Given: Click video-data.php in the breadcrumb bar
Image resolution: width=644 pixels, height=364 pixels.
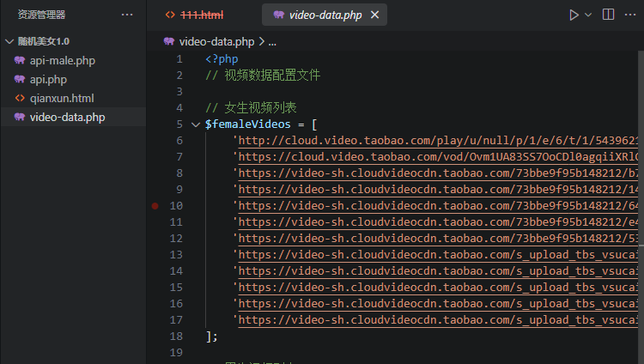Looking at the screenshot, I should click(x=217, y=40).
